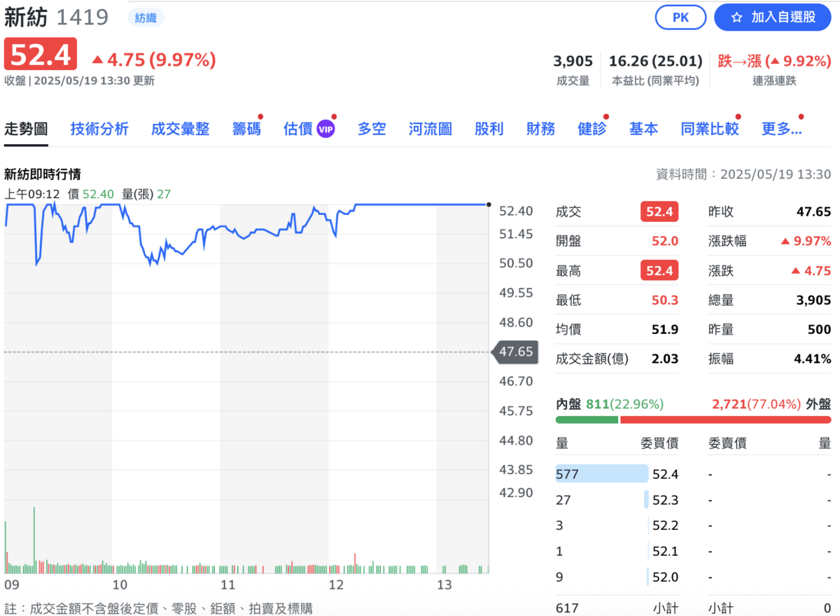Image resolution: width=840 pixels, height=616 pixels.
Task: Switch to the 技術分析 tab
Action: point(99,127)
